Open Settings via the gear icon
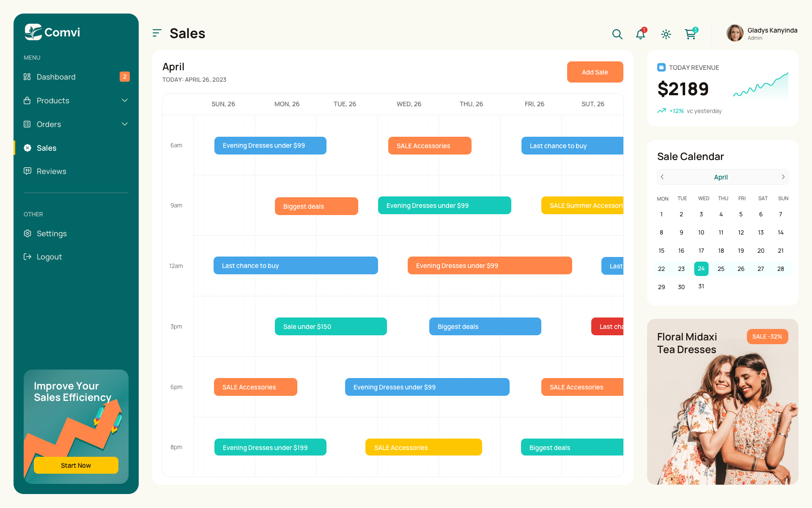Image resolution: width=812 pixels, height=508 pixels. [27, 233]
